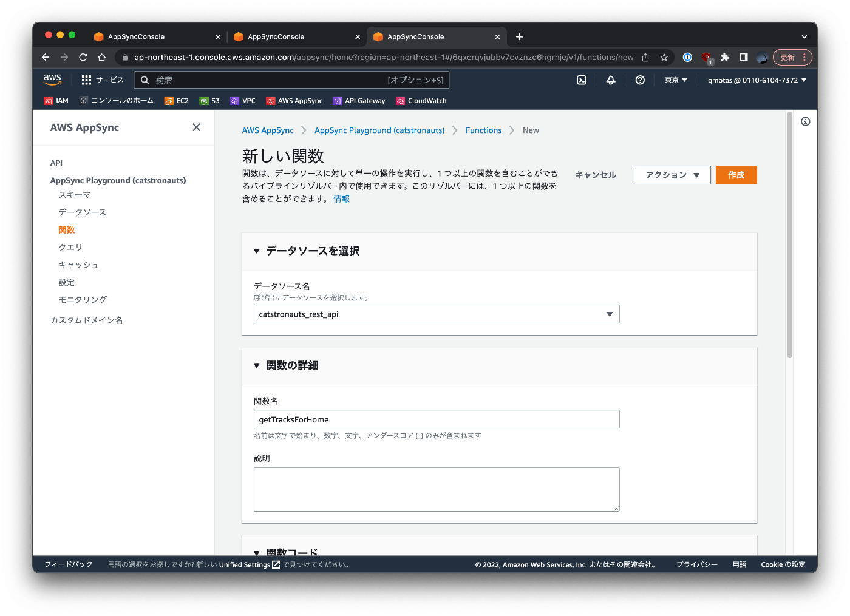This screenshot has width=850, height=616.
Task: Open the uBlock extension icon
Action: tap(707, 58)
